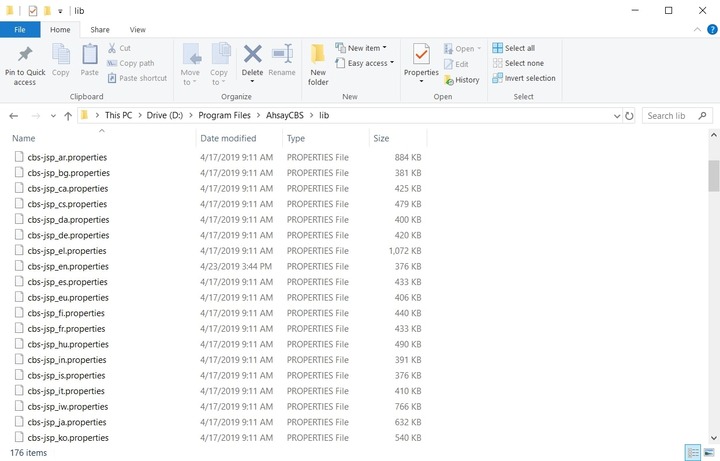Go up one folder level with the up arrow
This screenshot has height=461, width=720.
[67, 116]
